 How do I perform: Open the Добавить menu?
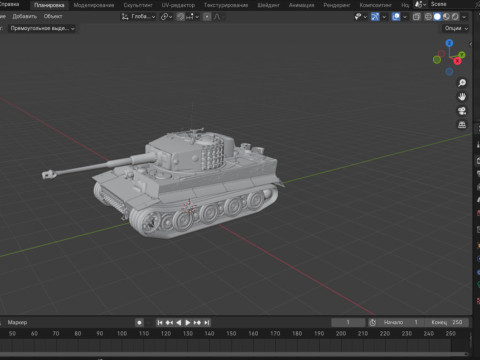[24, 16]
